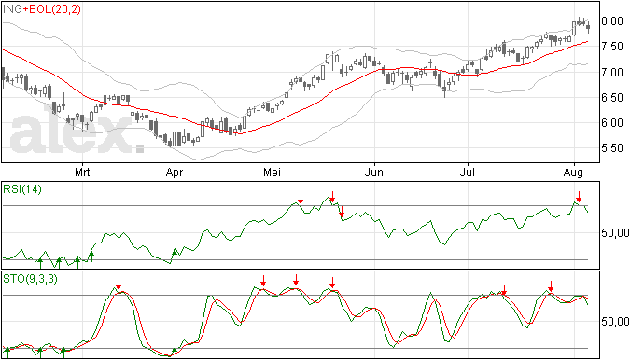Click the 8,00 price axis label
644x361 pixels.
[x=612, y=21]
